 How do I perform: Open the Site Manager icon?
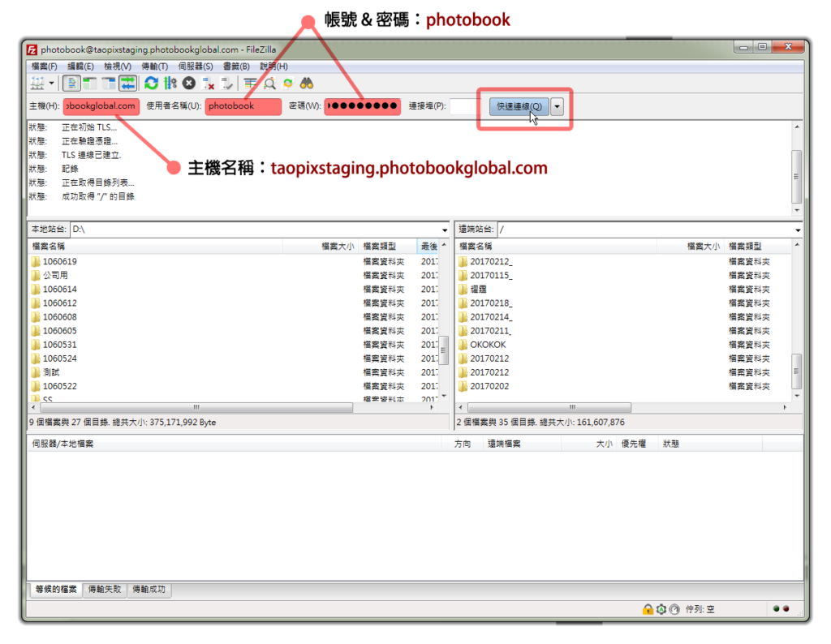[x=37, y=84]
